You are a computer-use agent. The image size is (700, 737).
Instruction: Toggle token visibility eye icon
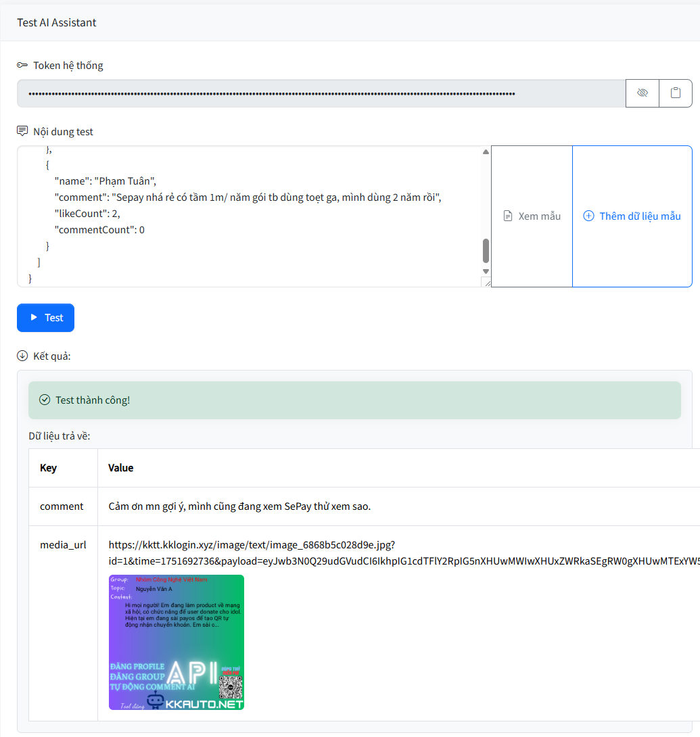click(x=643, y=93)
